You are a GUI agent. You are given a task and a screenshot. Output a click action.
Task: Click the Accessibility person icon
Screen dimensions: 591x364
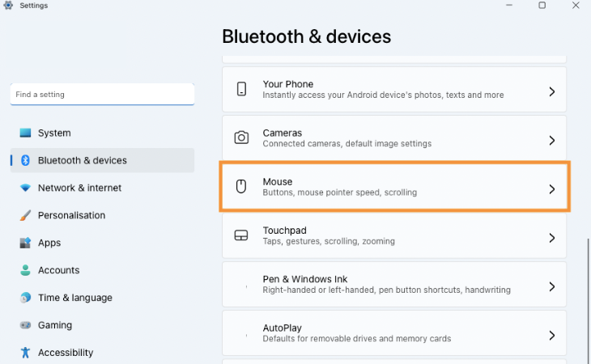click(x=25, y=353)
